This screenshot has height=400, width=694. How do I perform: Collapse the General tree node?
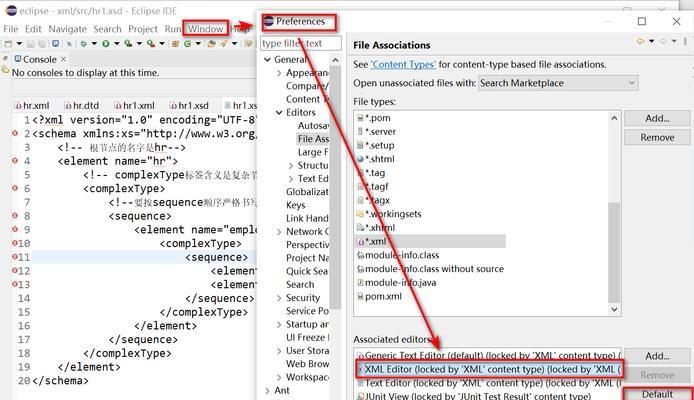pyautogui.click(x=267, y=59)
